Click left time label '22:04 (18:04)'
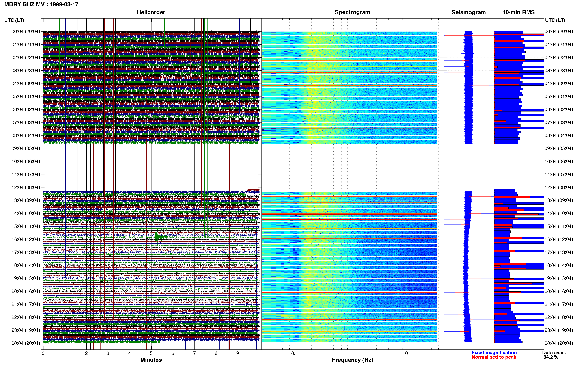Image resolution: width=588 pixels, height=368 pixels. point(26,317)
